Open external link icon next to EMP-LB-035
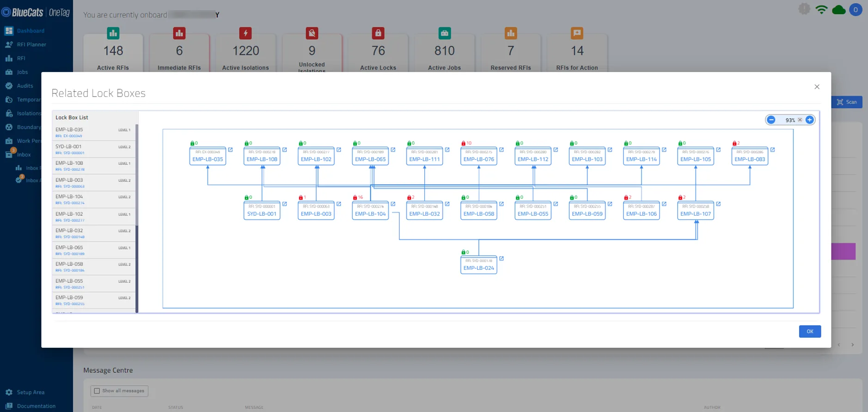 tap(230, 150)
